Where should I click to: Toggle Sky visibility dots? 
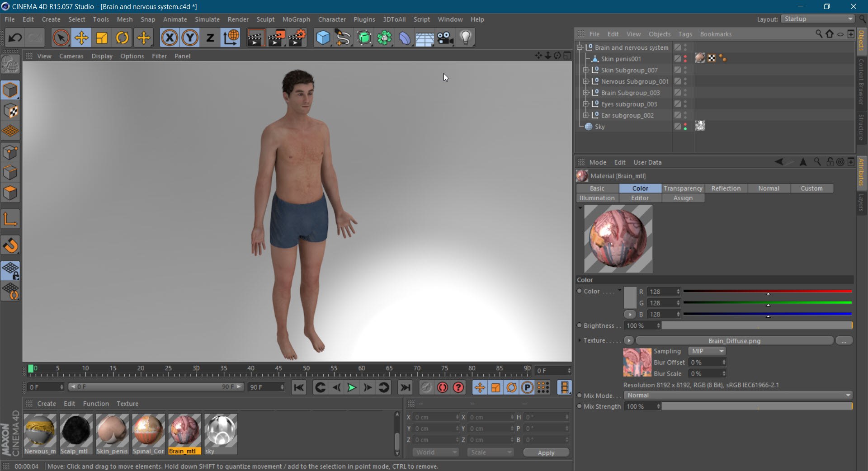pos(685,127)
